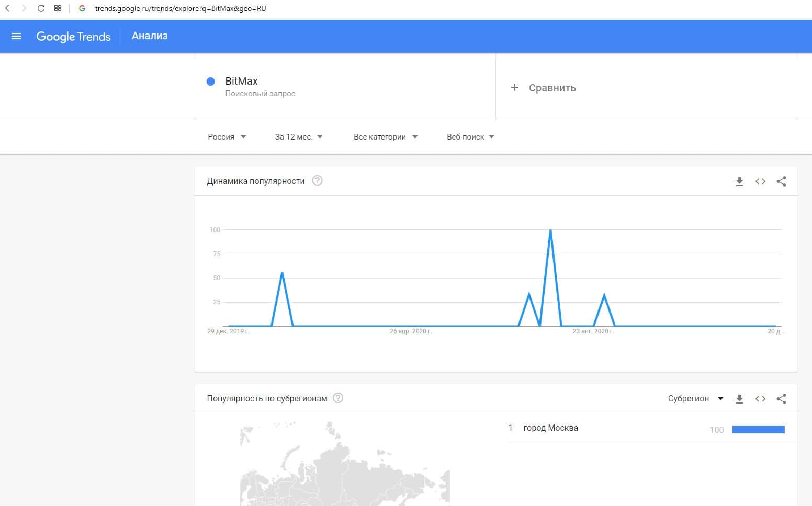Click the Google site icon in address bar
Viewport: 812px width, 506px height.
coord(82,8)
